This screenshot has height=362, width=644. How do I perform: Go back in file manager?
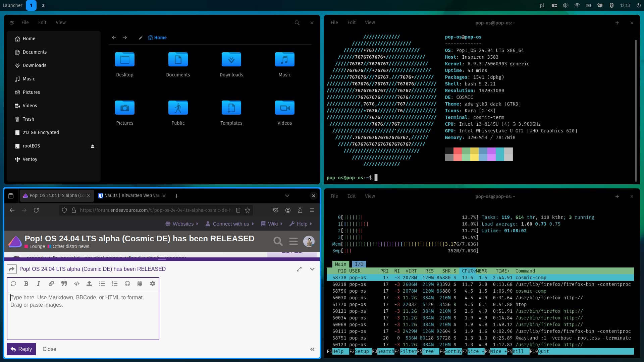(114, 38)
